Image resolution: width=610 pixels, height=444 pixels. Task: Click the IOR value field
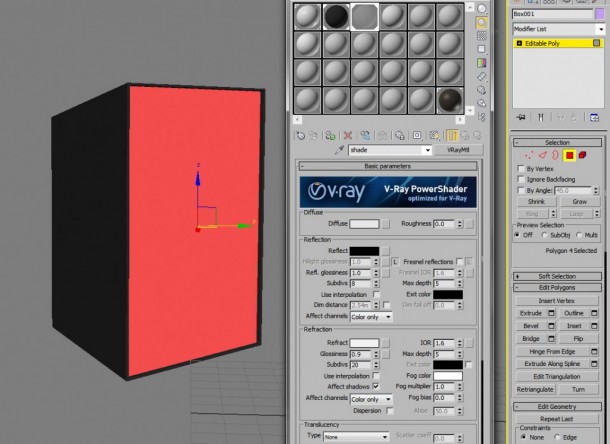click(444, 343)
